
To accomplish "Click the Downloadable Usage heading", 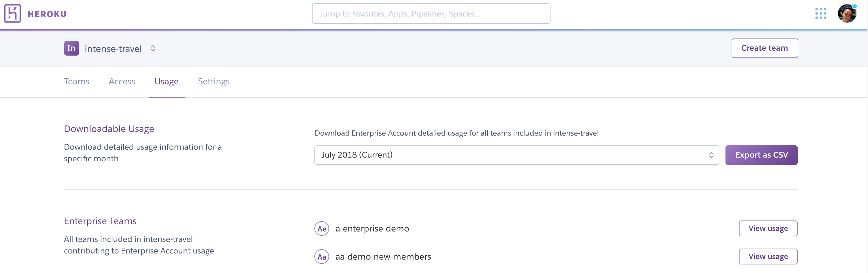I will [x=109, y=129].
